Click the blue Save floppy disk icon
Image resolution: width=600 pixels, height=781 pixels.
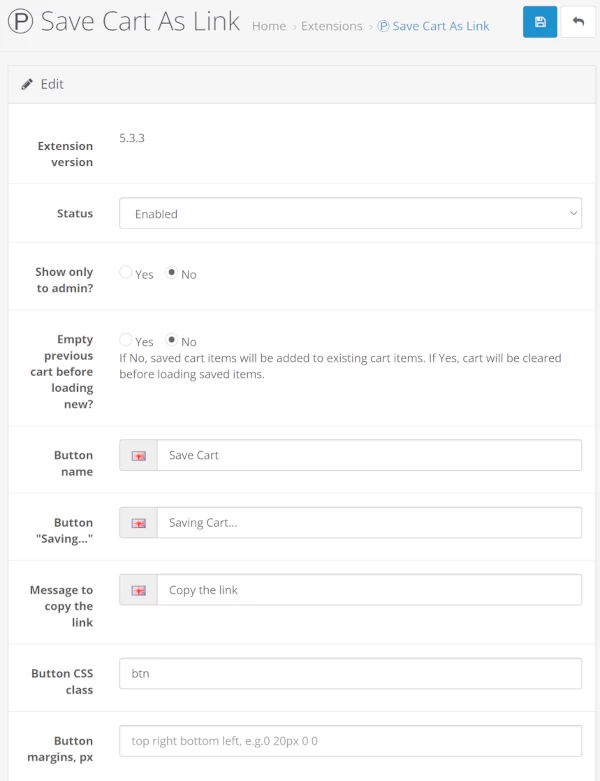click(540, 22)
